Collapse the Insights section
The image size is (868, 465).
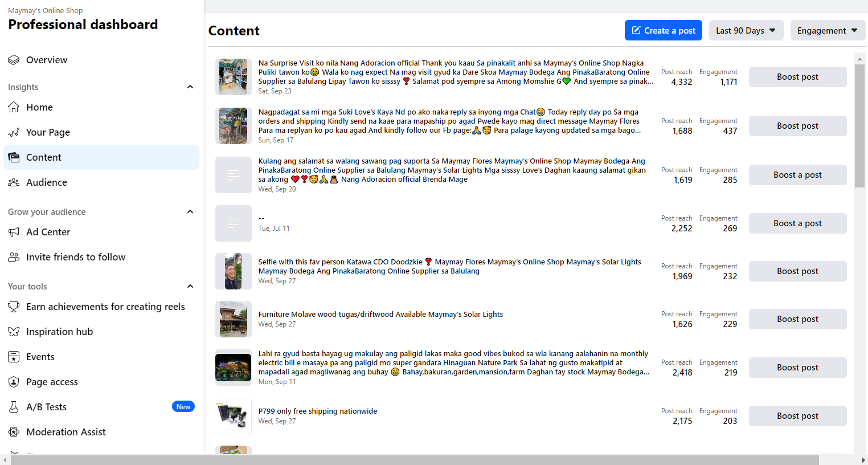point(190,87)
